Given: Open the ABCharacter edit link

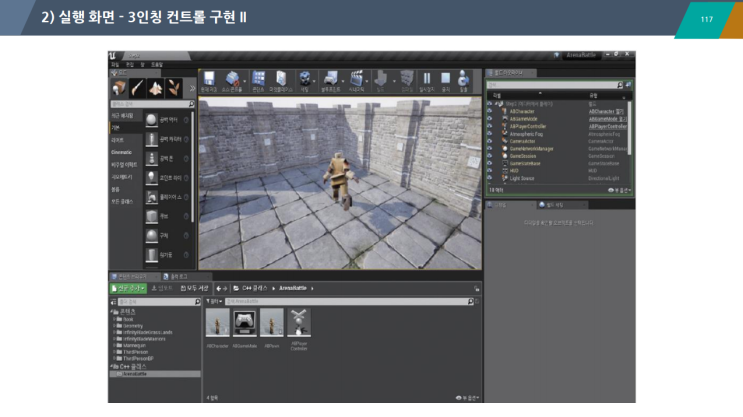Looking at the screenshot, I should (x=606, y=111).
